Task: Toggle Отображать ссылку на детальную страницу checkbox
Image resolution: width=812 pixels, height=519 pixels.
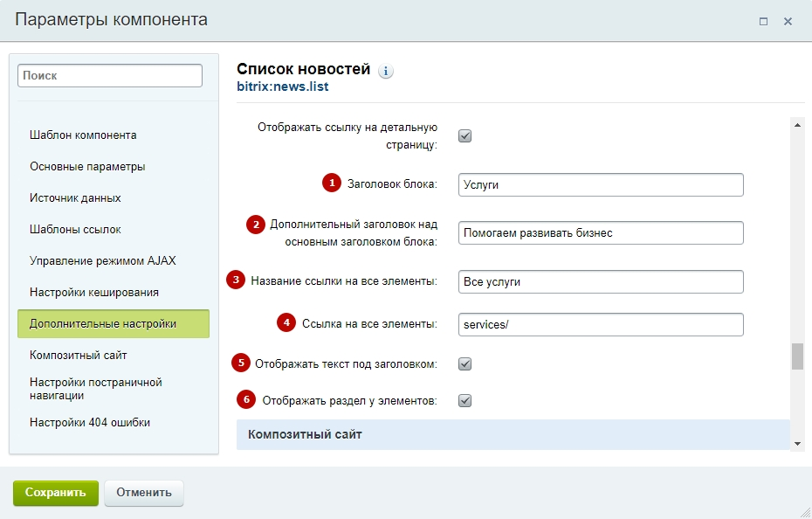Action: coord(465,135)
